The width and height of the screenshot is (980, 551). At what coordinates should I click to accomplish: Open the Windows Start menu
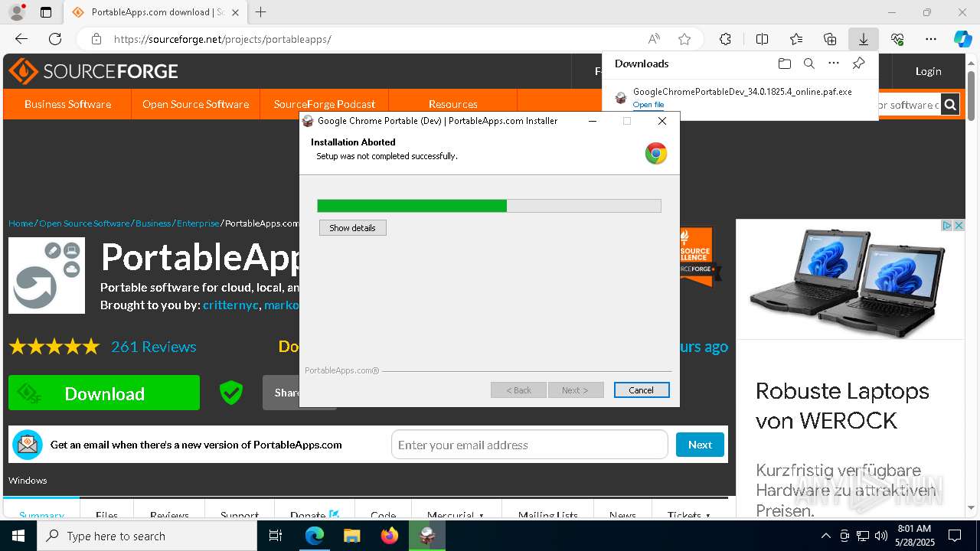coord(18,536)
